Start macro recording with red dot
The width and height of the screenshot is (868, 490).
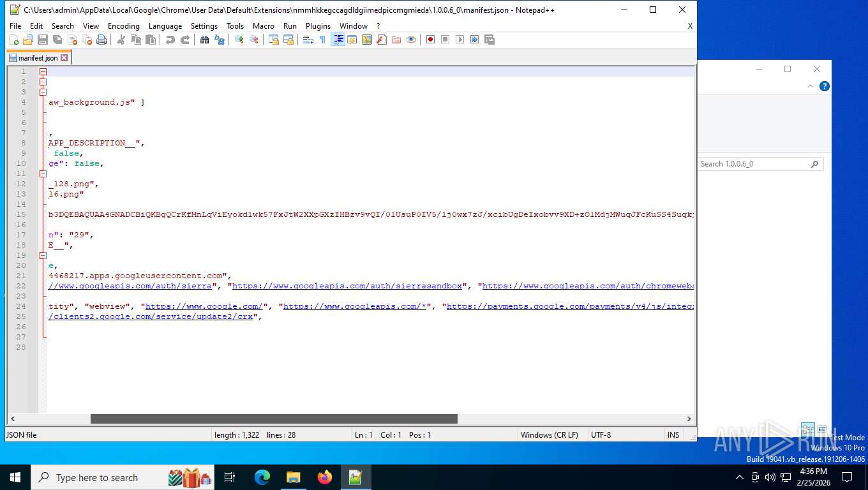(x=430, y=40)
